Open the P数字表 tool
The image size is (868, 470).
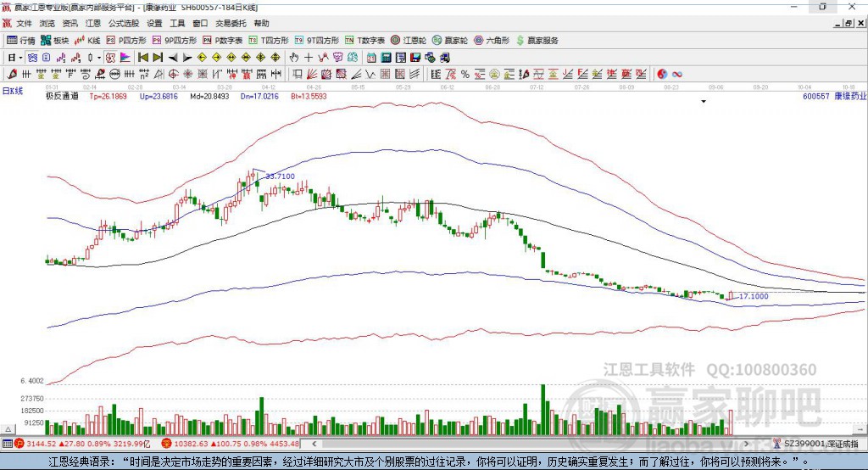(x=223, y=41)
